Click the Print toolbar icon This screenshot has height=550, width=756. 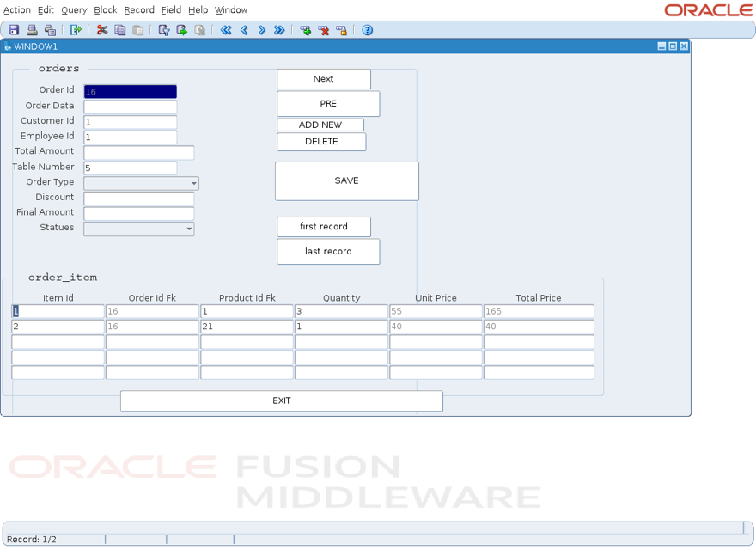click(x=32, y=30)
